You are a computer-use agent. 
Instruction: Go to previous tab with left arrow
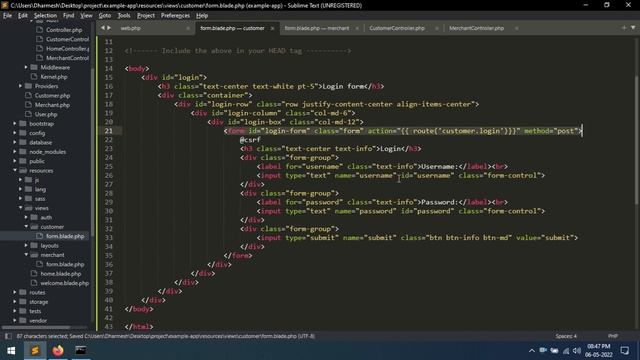103,28
